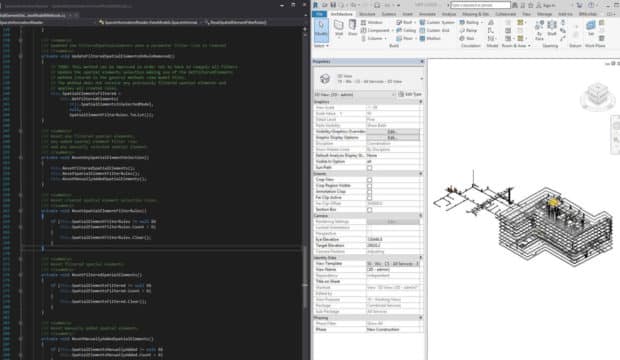The width and height of the screenshot is (620, 360).
Task: Click the code editor vertical scrollbar
Action: (x=305, y=277)
